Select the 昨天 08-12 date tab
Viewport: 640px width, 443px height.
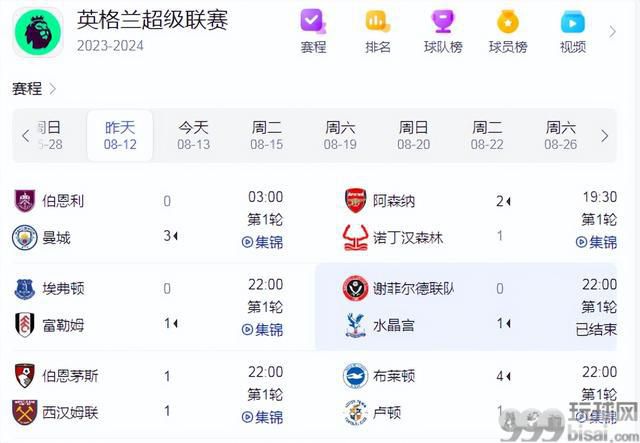point(120,136)
